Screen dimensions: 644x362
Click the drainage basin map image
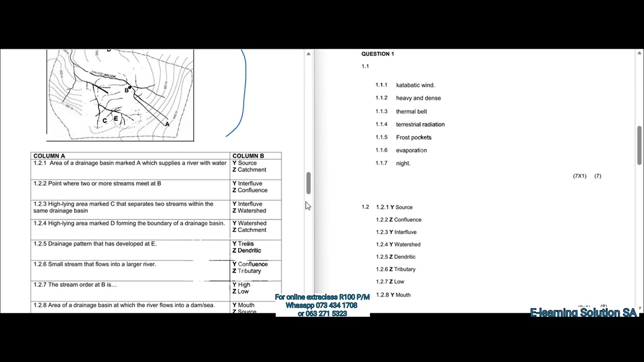(120, 95)
